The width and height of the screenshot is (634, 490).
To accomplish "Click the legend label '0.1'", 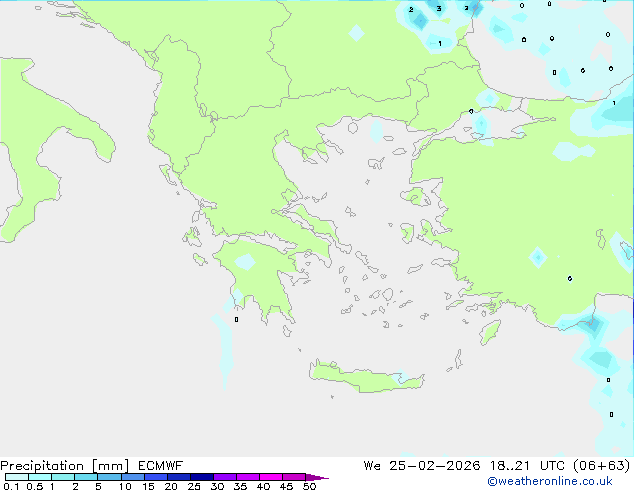I will click(11, 486).
